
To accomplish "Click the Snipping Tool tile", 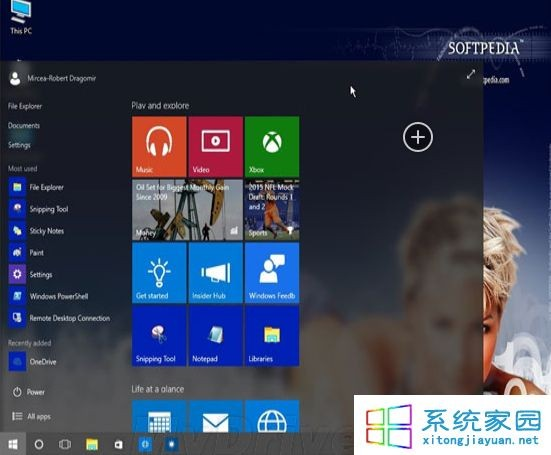I will [x=159, y=336].
